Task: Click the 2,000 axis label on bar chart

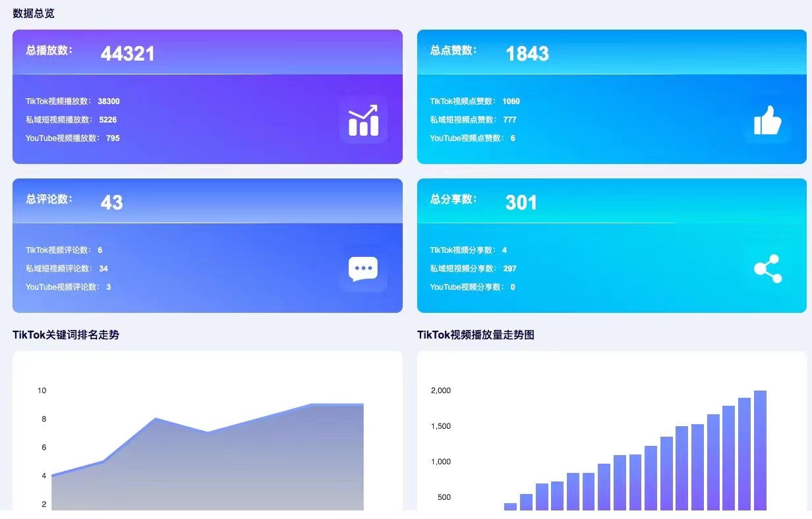Action: click(x=441, y=391)
